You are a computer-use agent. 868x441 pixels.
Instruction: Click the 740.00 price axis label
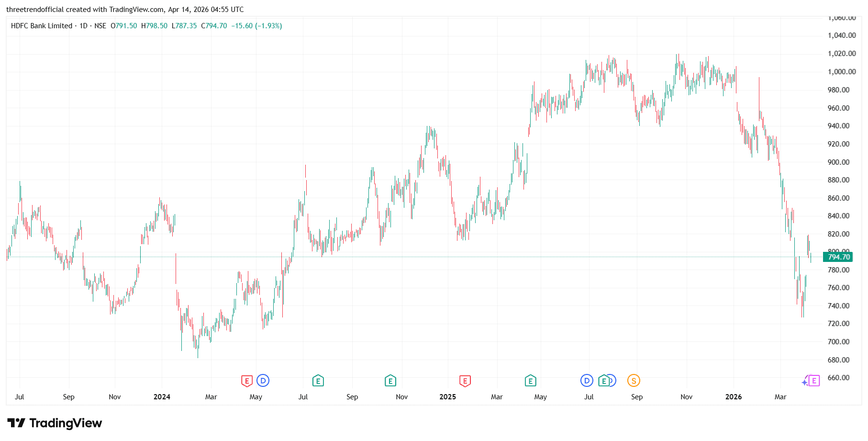pos(838,306)
